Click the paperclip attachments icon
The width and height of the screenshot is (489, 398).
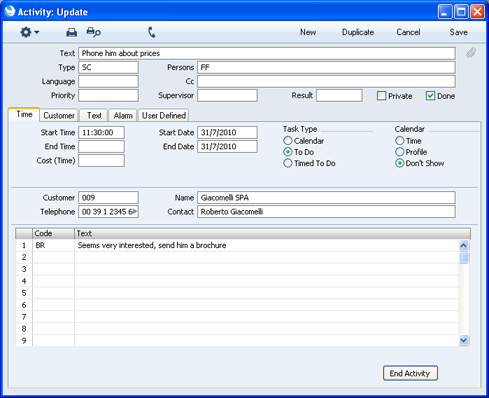471,53
